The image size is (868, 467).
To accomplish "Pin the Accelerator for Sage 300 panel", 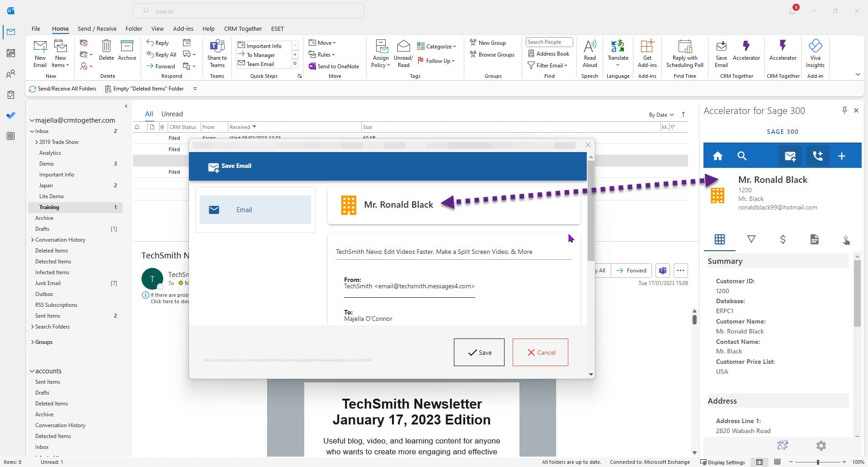I will coord(844,110).
